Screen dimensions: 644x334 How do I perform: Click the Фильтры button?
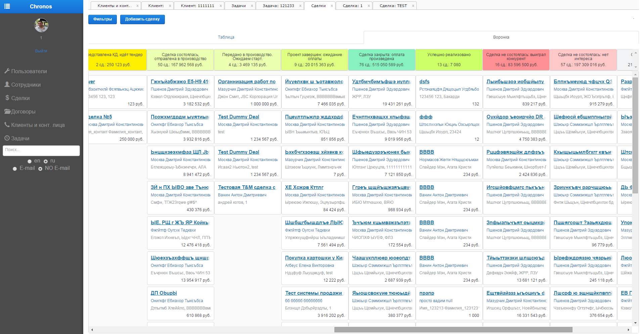coord(102,19)
